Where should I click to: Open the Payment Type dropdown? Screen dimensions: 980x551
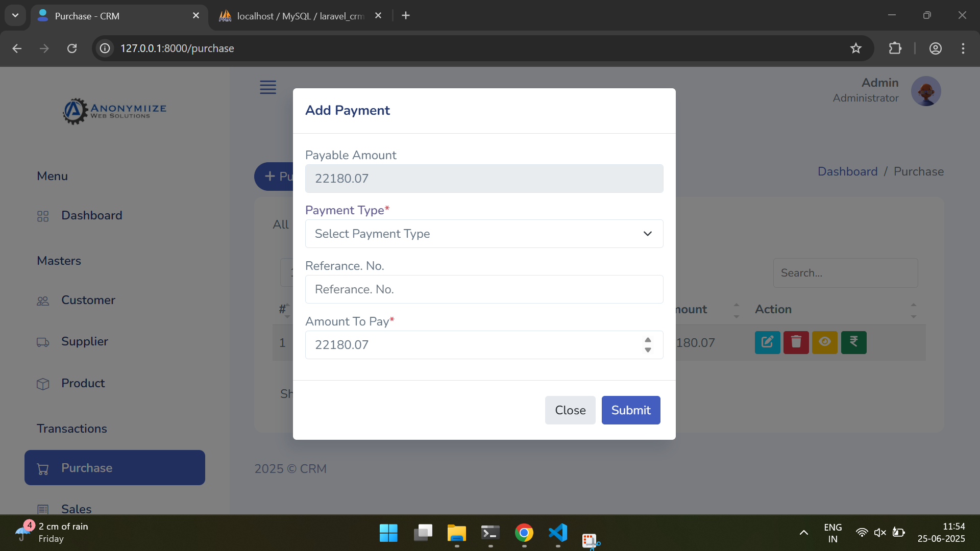pos(484,234)
